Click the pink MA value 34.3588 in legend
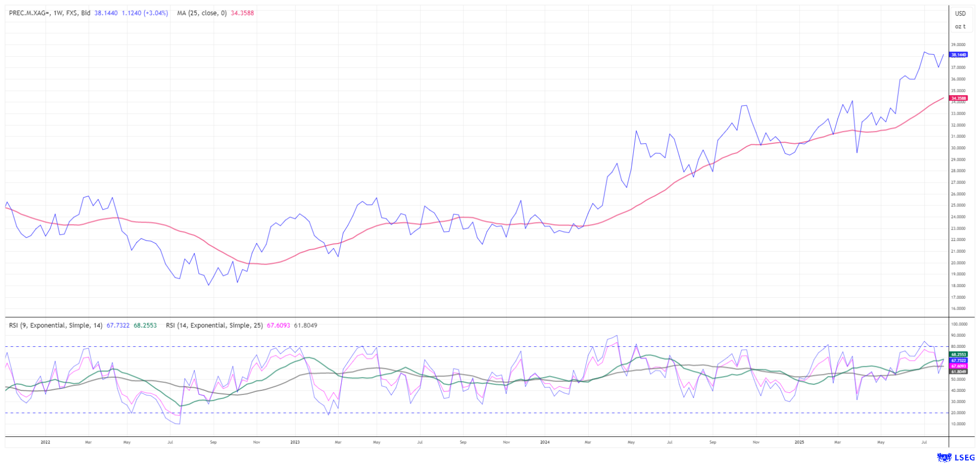Image resolution: width=980 pixels, height=463 pixels. tap(242, 13)
